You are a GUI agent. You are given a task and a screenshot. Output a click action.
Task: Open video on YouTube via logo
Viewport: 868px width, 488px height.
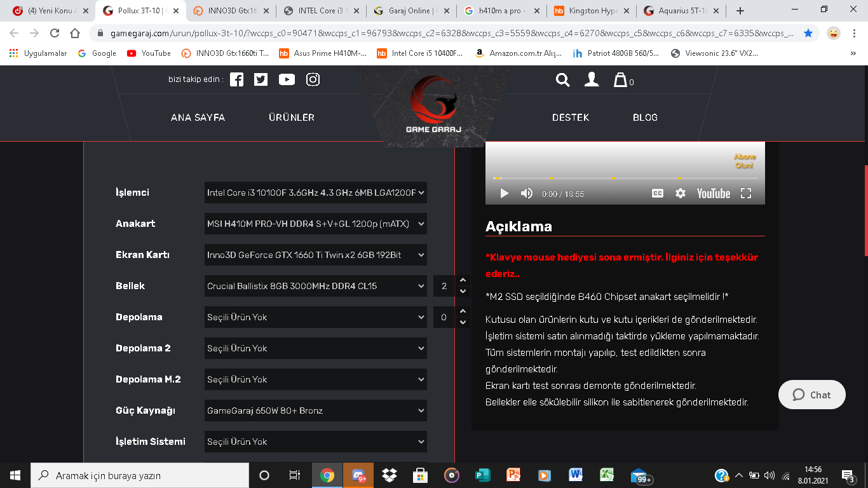[713, 193]
